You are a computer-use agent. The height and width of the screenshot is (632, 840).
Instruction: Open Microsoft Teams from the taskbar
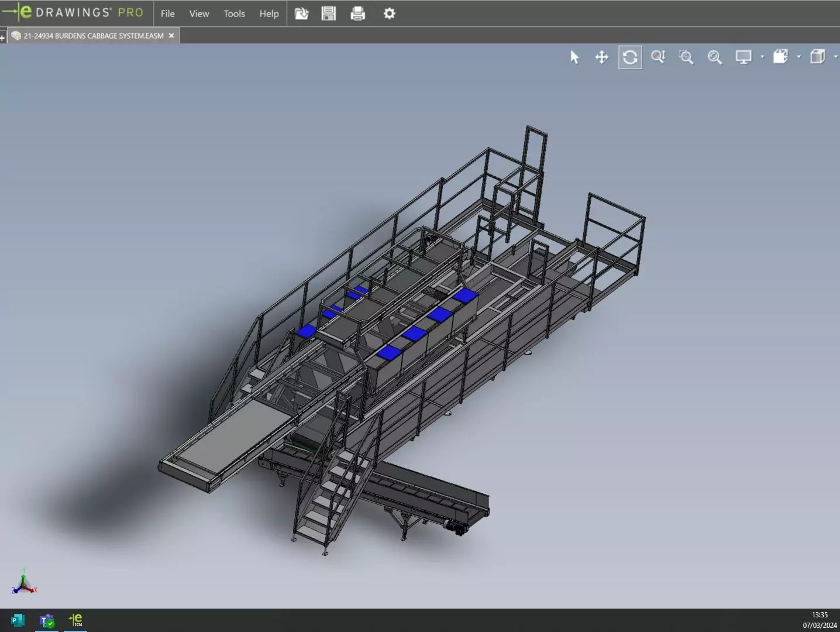pyautogui.click(x=47, y=620)
